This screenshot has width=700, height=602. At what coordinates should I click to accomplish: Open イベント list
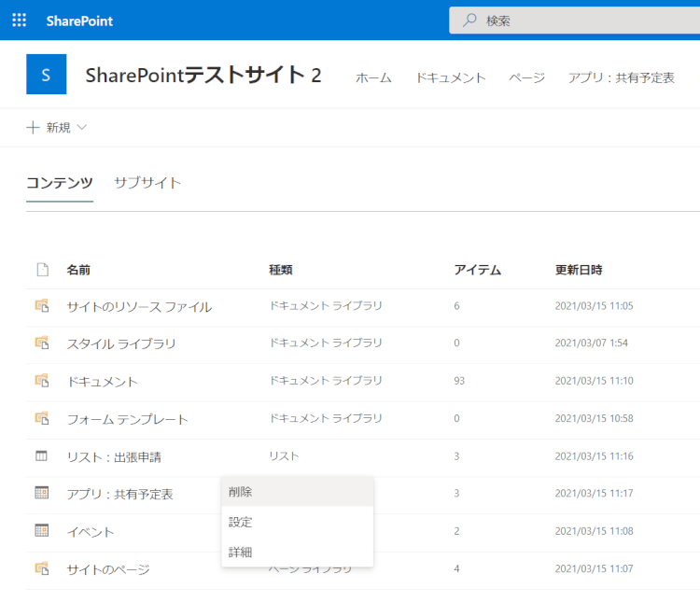point(91,532)
